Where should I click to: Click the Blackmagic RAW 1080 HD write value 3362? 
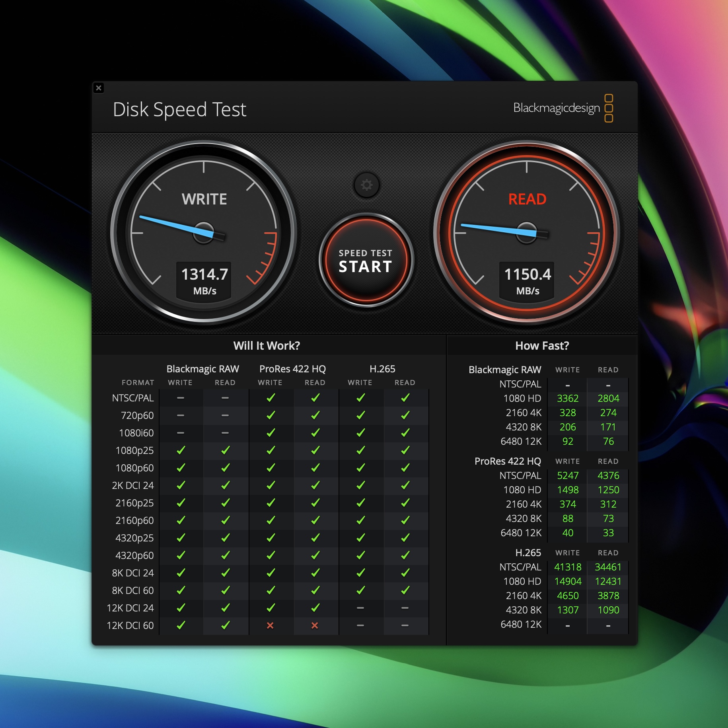click(x=568, y=398)
